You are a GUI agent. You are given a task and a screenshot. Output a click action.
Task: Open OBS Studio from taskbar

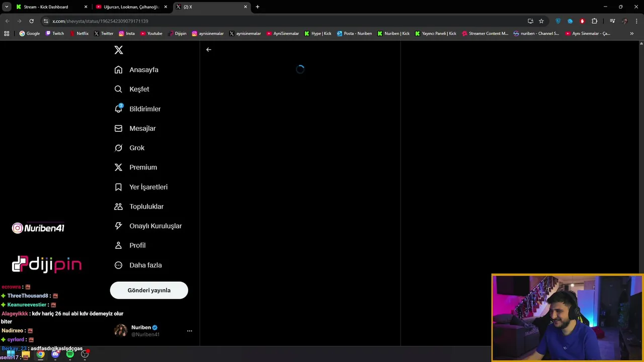click(85, 354)
